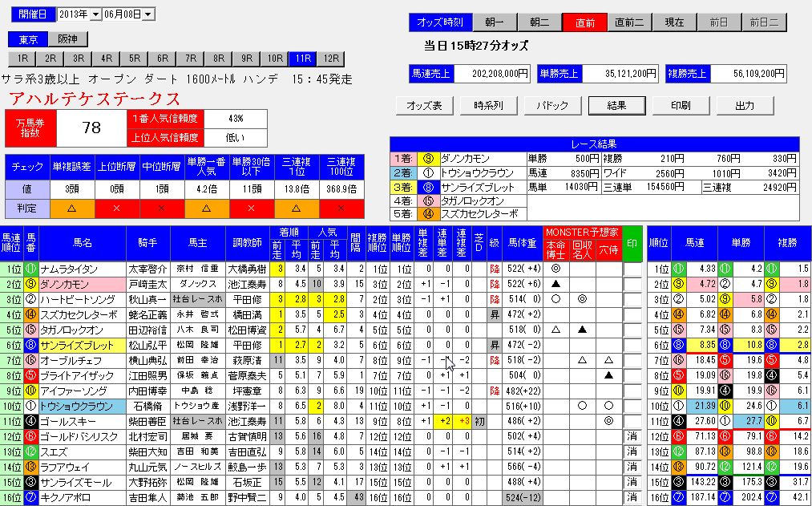Click horse number icon beside ゴールドバシリスク

(31, 436)
